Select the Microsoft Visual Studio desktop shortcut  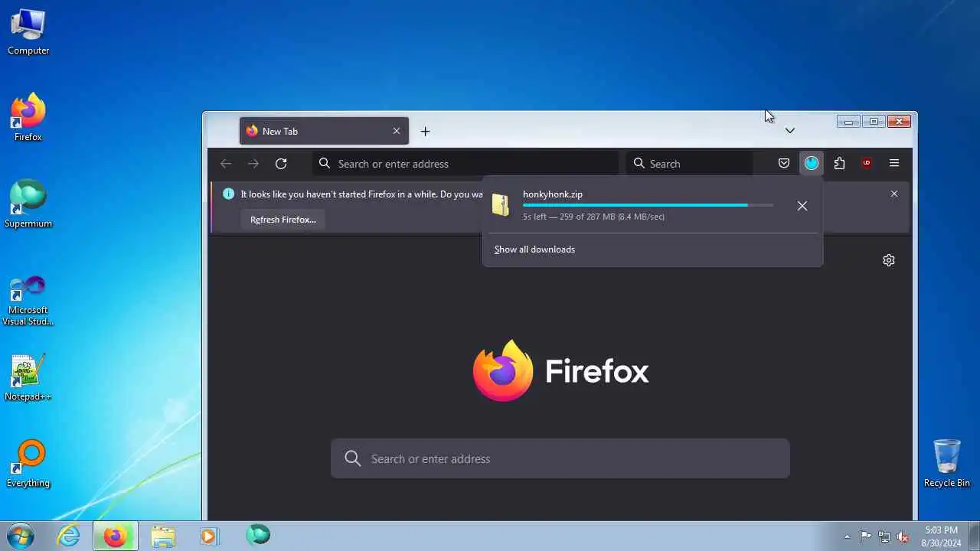pyautogui.click(x=28, y=299)
